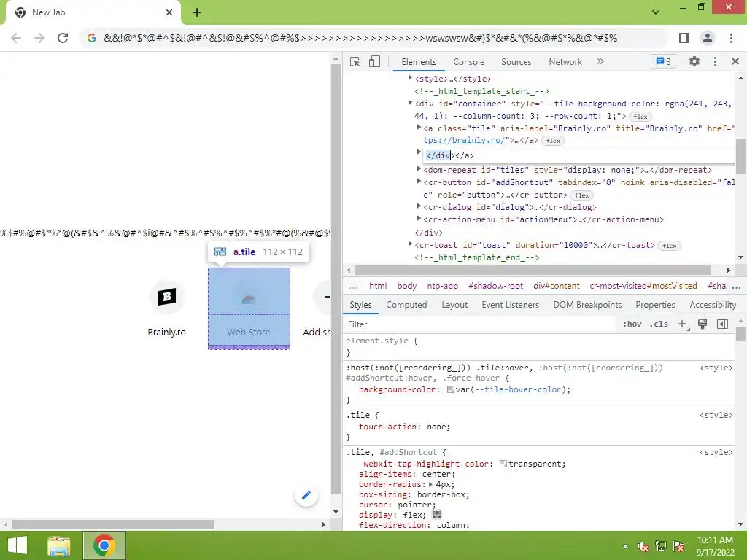Click the rendering emulation paintbrush icon
Viewport: 747px width, 560px height.
click(x=703, y=324)
